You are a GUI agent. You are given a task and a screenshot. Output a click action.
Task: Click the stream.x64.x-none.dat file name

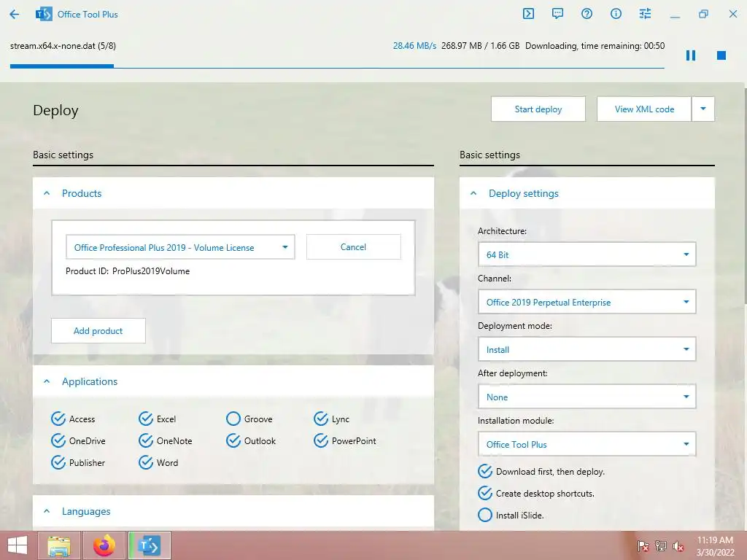63,46
